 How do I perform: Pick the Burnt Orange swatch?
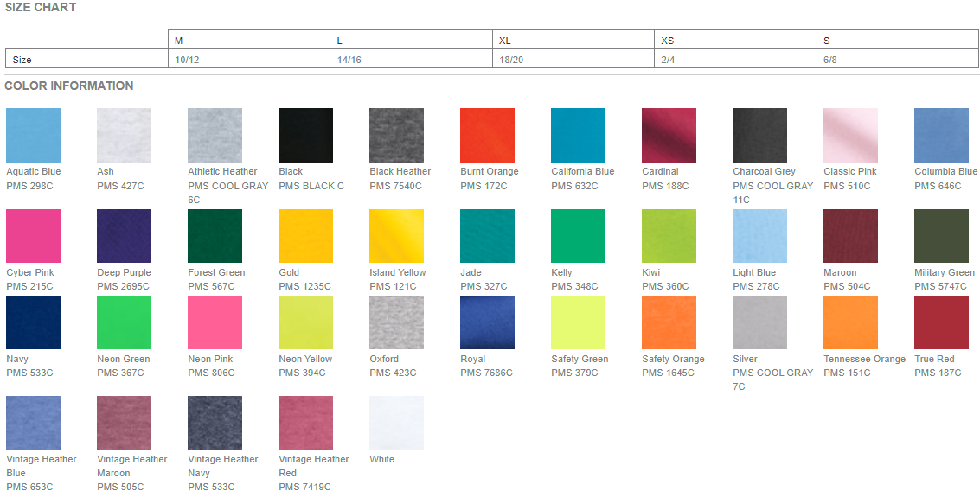487,135
